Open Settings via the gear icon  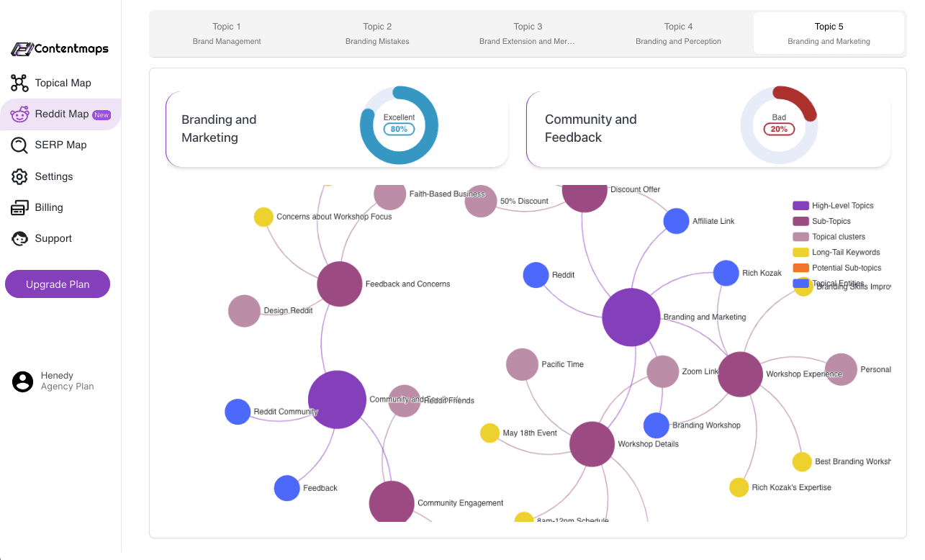[x=19, y=176]
